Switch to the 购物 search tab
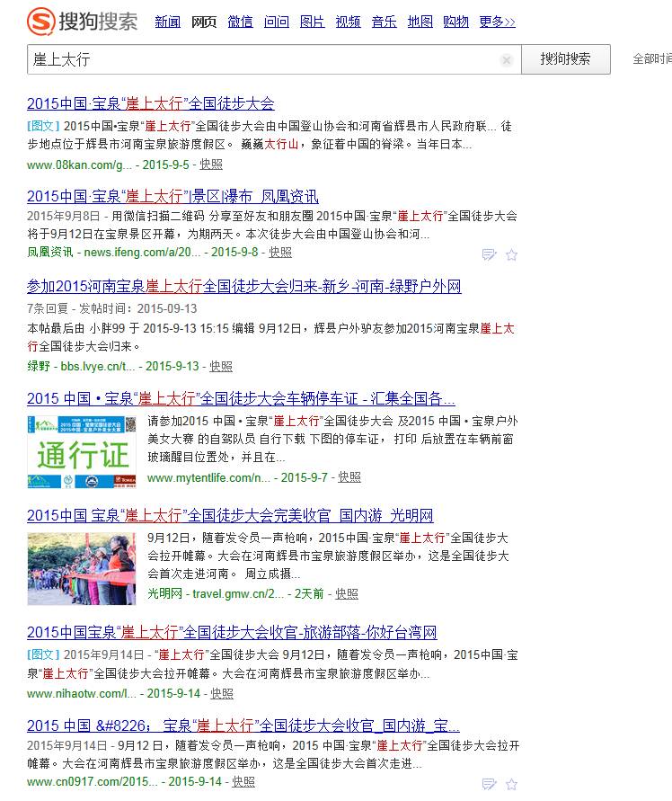 (x=455, y=22)
